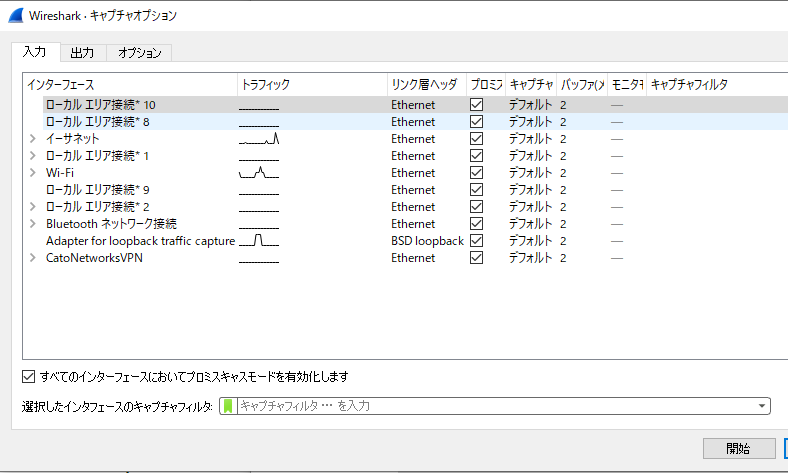Open the capture filter history dropdown arrow
Screen dimensions: 788x473
coord(761,406)
